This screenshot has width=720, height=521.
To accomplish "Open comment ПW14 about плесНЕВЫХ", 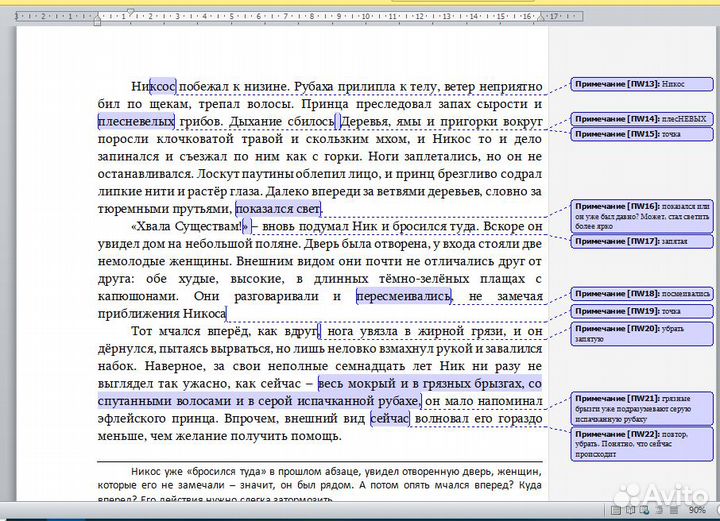I will (x=642, y=119).
